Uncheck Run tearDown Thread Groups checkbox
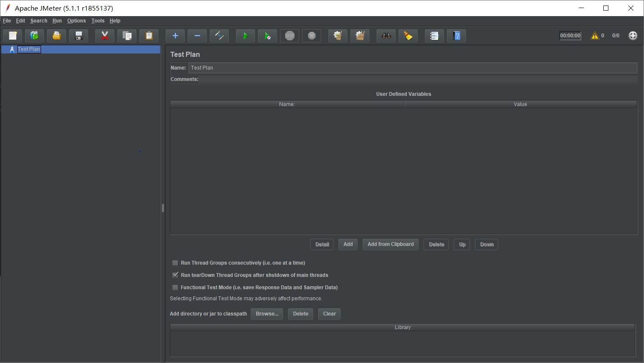The height and width of the screenshot is (363, 644). click(x=175, y=275)
